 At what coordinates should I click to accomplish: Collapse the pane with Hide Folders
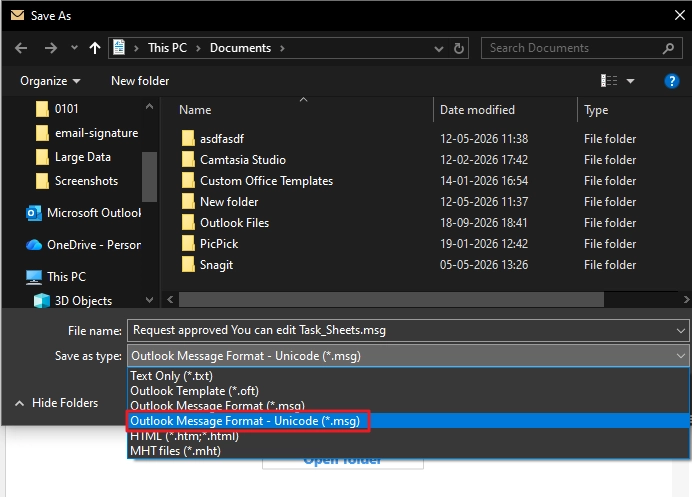pos(56,403)
